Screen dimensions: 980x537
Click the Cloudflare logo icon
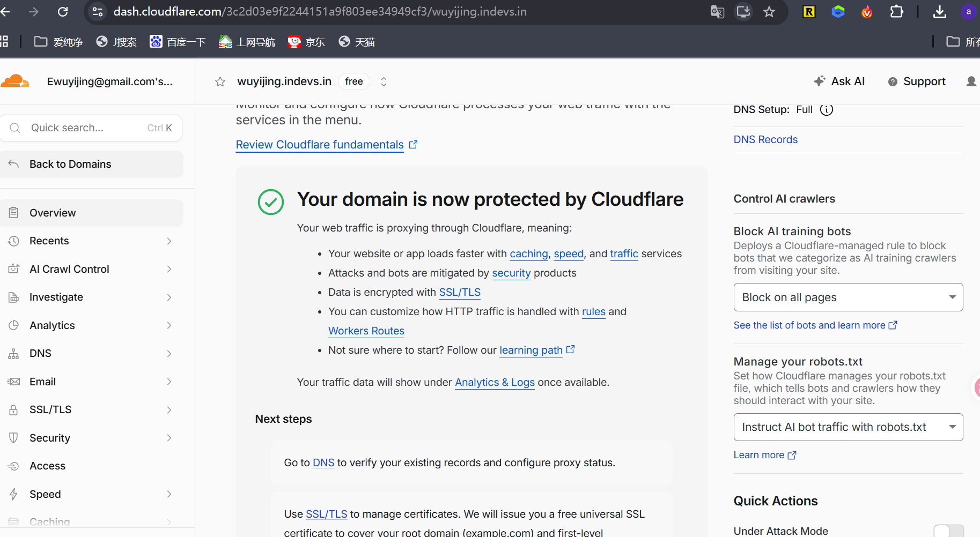click(x=14, y=81)
